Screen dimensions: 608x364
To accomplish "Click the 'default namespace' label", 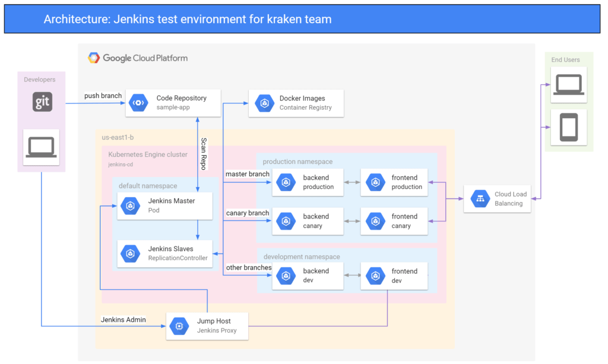I will click(x=148, y=186).
